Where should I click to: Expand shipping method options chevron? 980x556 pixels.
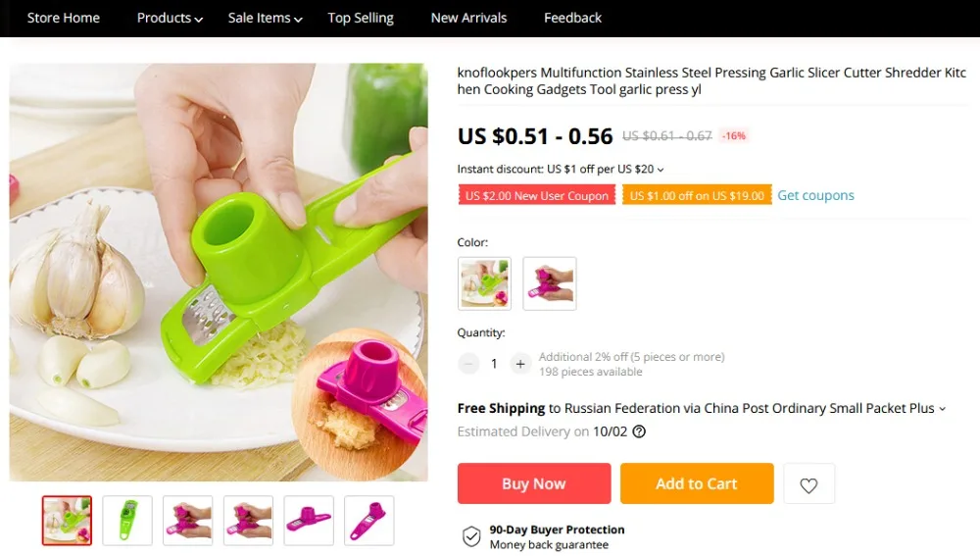[x=943, y=409]
